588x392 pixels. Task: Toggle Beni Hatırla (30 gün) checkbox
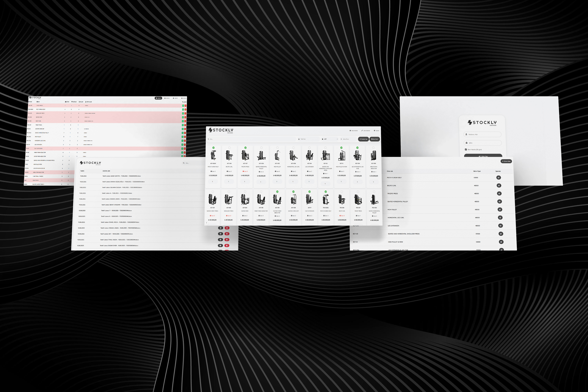coord(466,150)
